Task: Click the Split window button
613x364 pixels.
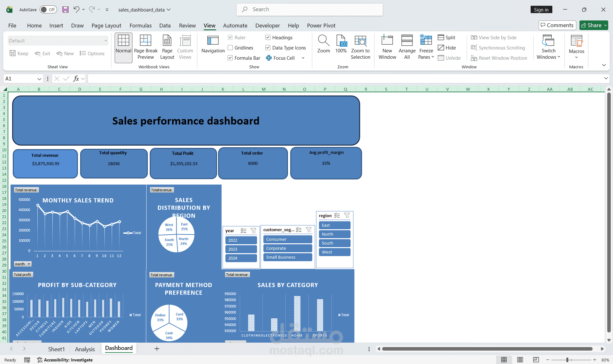Action: point(447,38)
